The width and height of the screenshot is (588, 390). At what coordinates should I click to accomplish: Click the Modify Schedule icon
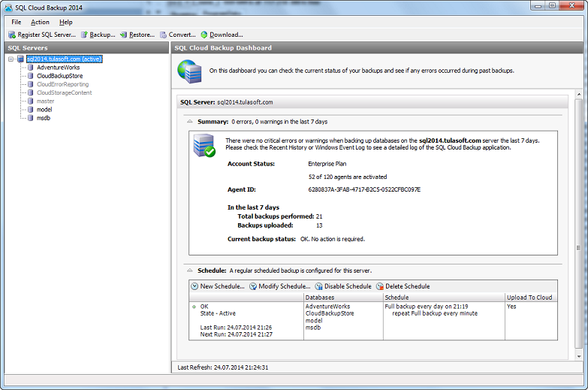[x=253, y=286]
